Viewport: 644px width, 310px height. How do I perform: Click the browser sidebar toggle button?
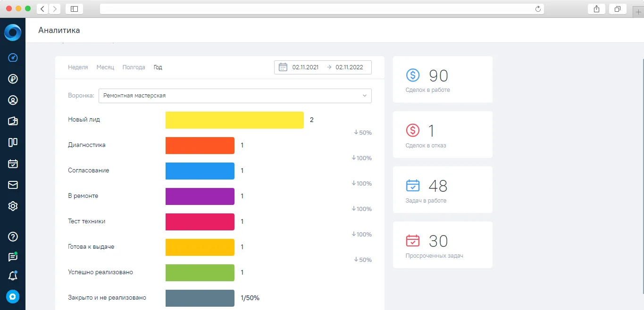pyautogui.click(x=74, y=8)
